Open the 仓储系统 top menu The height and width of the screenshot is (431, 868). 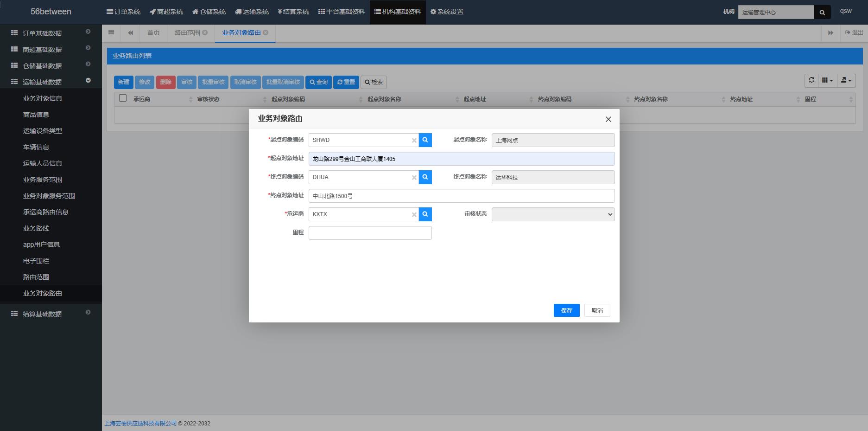tap(209, 12)
